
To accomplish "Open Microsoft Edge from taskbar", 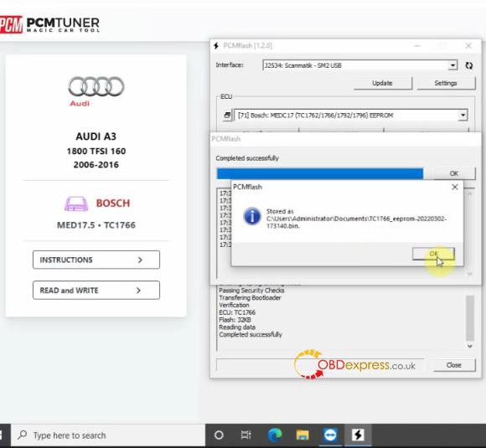I will coord(275,435).
